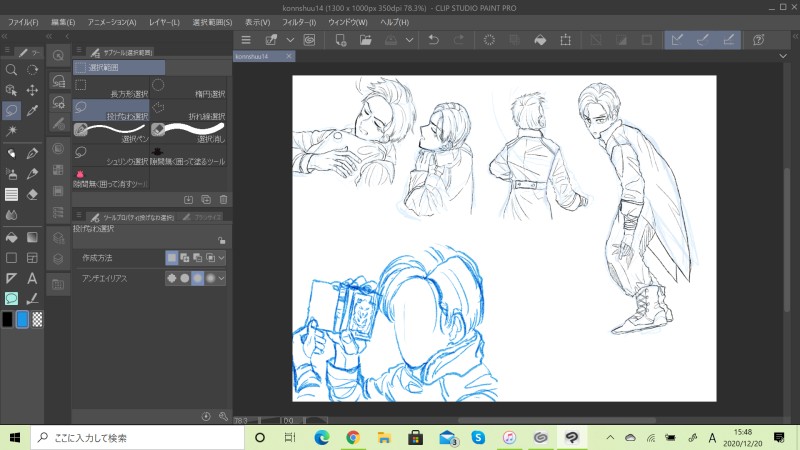Select the Balloon tool

pos(11,298)
